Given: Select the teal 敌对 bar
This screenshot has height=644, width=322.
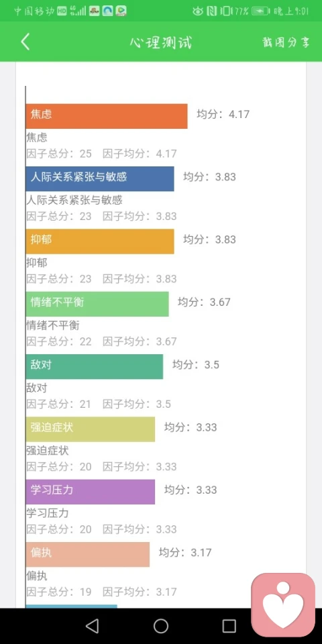Looking at the screenshot, I should coord(94,367).
